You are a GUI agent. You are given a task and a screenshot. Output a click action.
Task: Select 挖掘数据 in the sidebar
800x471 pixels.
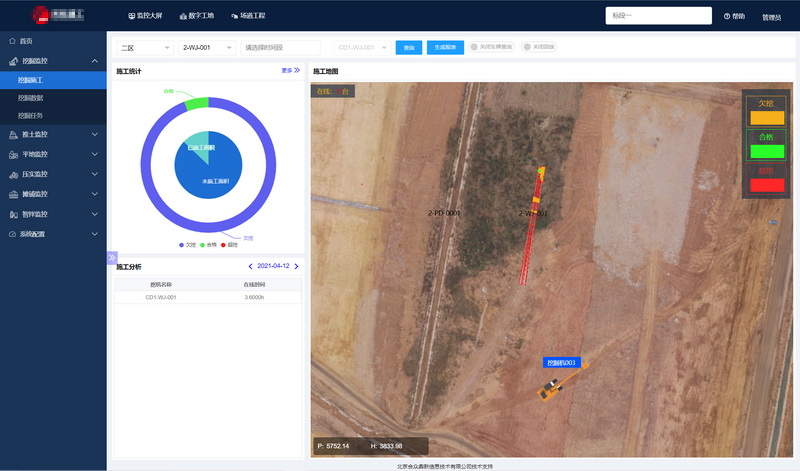coord(31,98)
